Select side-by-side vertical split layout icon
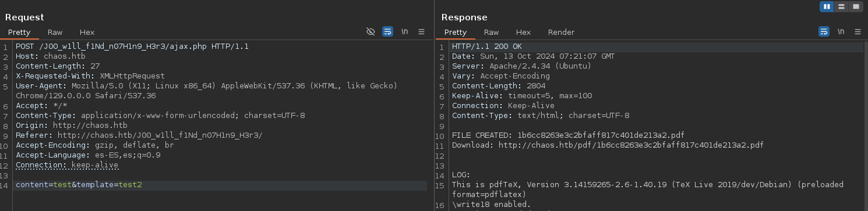 click(x=827, y=6)
